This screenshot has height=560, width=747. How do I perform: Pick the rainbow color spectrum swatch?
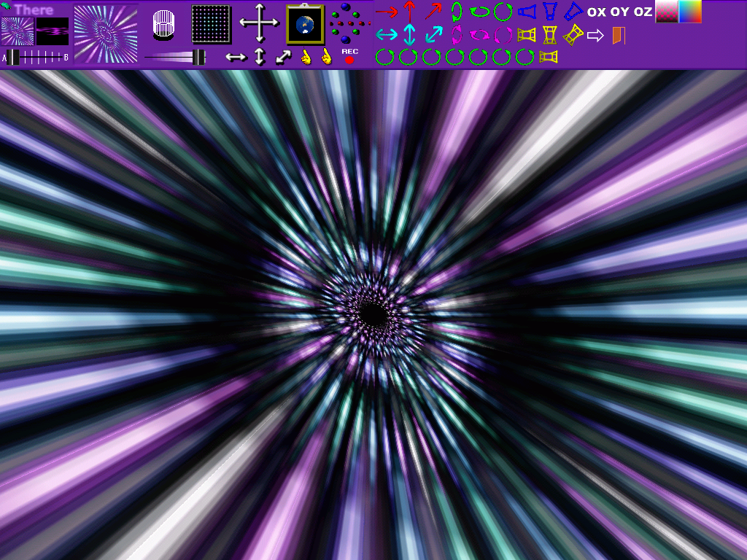click(690, 12)
